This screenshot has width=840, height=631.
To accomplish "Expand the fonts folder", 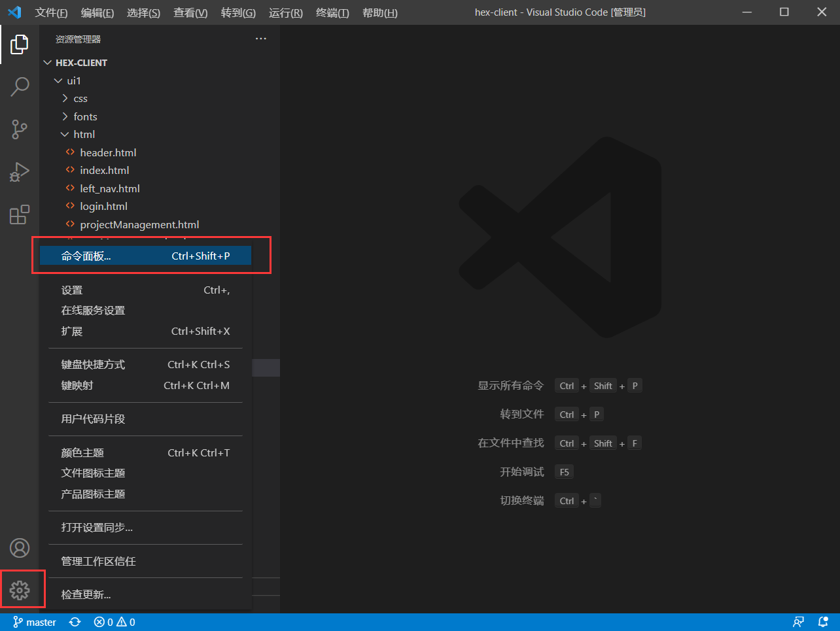I will click(x=86, y=116).
